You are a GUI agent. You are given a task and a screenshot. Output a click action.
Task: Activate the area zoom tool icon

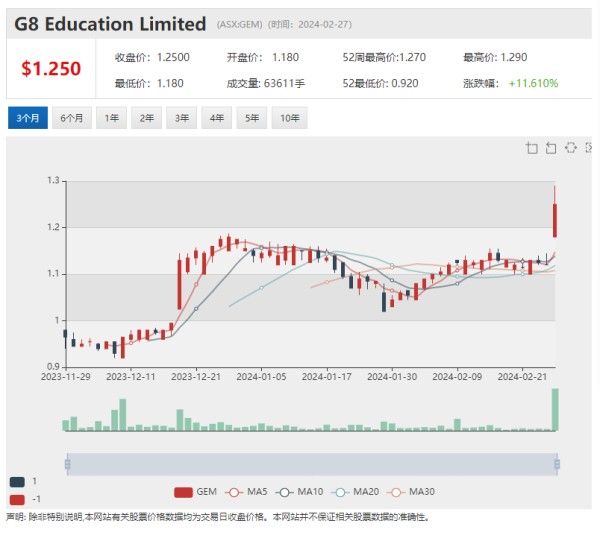click(x=532, y=148)
